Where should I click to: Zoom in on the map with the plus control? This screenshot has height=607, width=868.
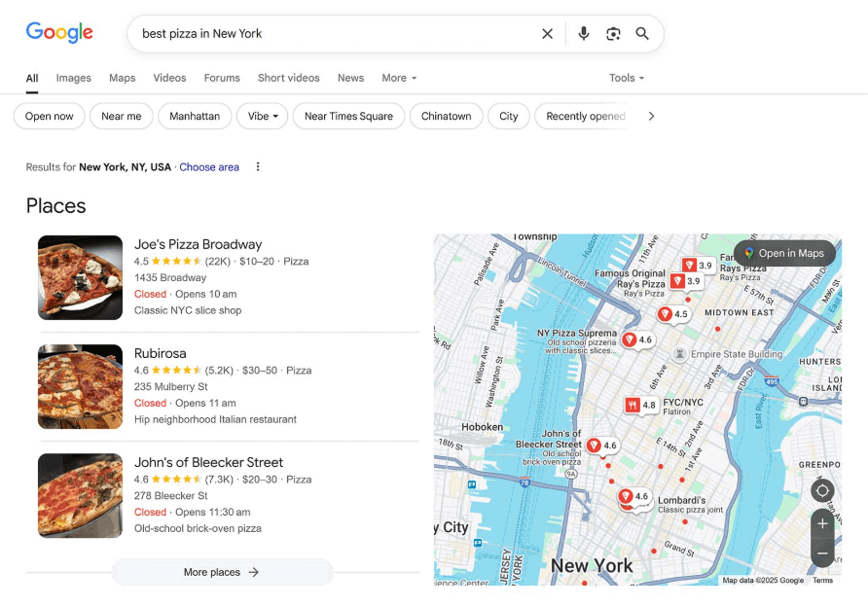point(822,523)
